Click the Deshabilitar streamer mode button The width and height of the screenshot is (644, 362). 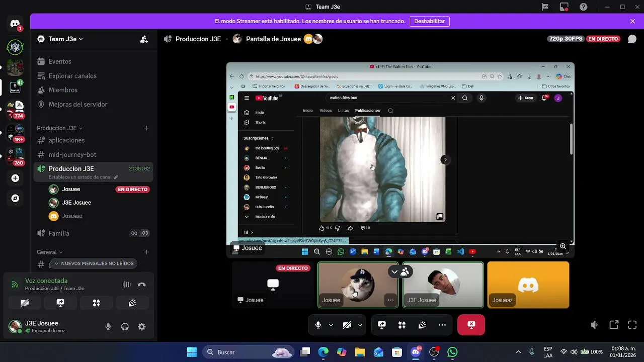pos(430,21)
